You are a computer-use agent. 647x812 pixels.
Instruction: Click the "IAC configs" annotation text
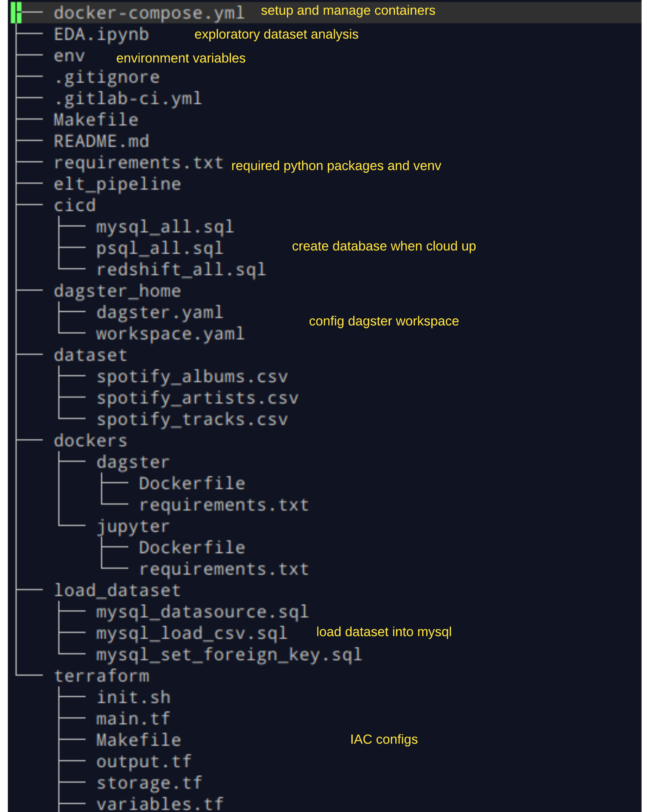384,739
